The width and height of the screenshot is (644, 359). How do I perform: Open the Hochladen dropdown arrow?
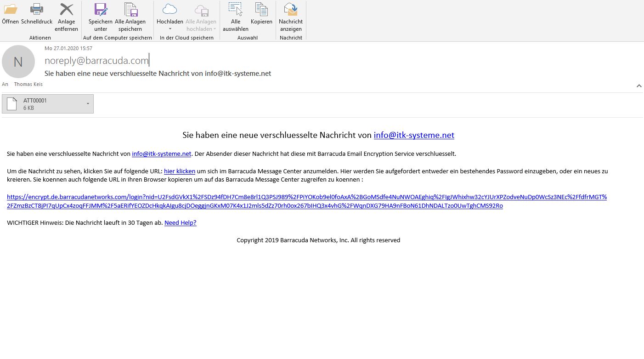tap(170, 29)
